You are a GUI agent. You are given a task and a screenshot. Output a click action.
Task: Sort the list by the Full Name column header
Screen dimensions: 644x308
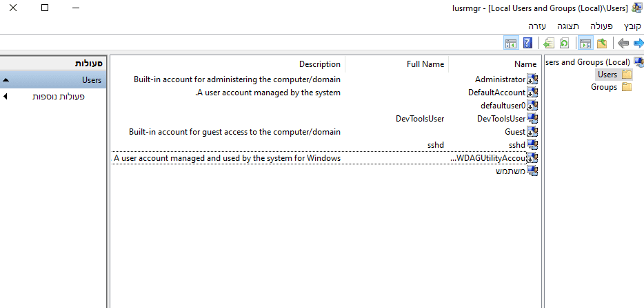click(x=425, y=64)
